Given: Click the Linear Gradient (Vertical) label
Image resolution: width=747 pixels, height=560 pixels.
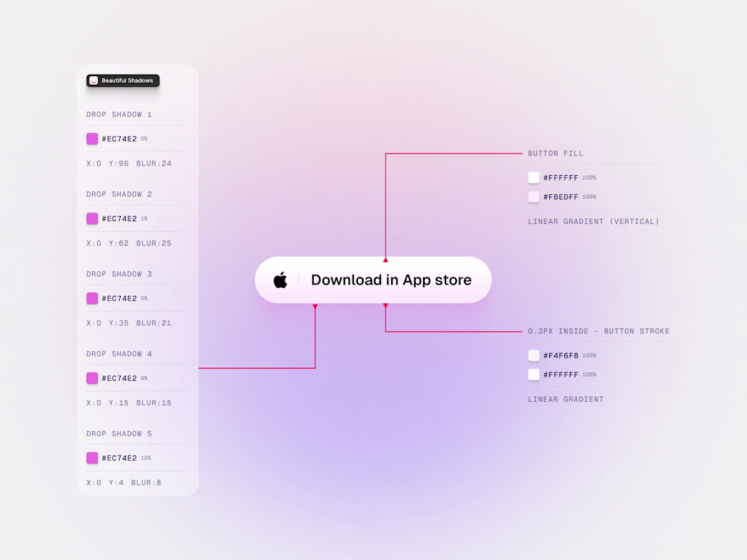Looking at the screenshot, I should pyautogui.click(x=594, y=221).
